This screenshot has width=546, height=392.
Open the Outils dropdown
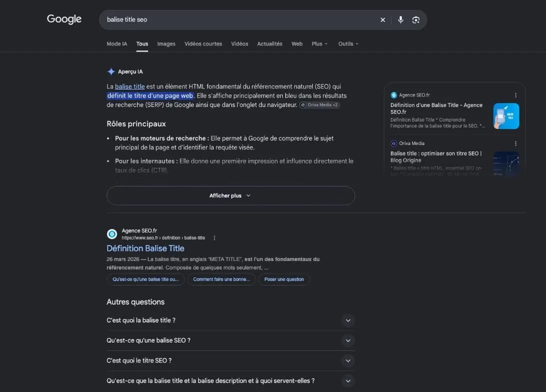coord(348,44)
